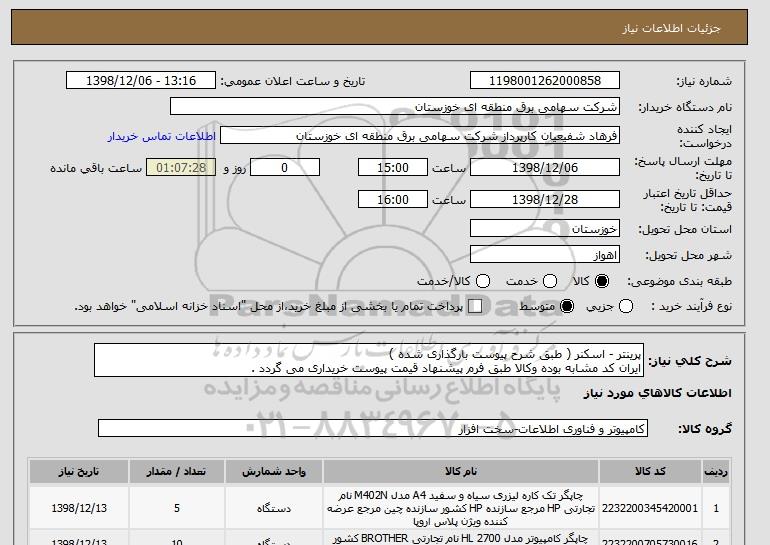Viewport: 770px width, 545px height.
Task: Click the delivery city field اهواز
Action: [545, 254]
